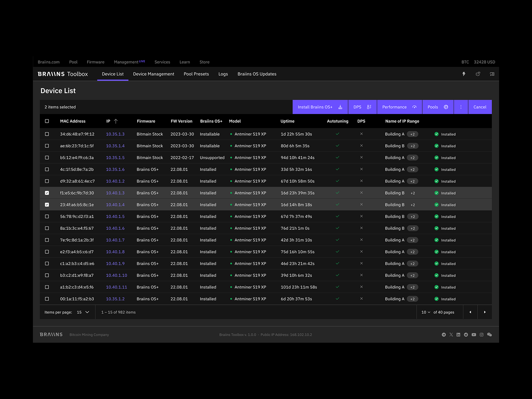Sort by the FW Version column header
The image size is (532, 399).
pos(182,121)
